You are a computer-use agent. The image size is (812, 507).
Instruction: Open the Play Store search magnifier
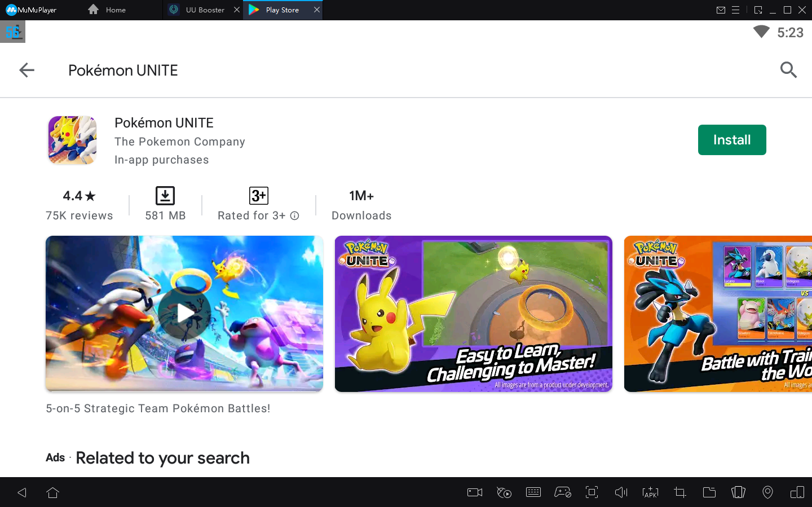point(788,70)
